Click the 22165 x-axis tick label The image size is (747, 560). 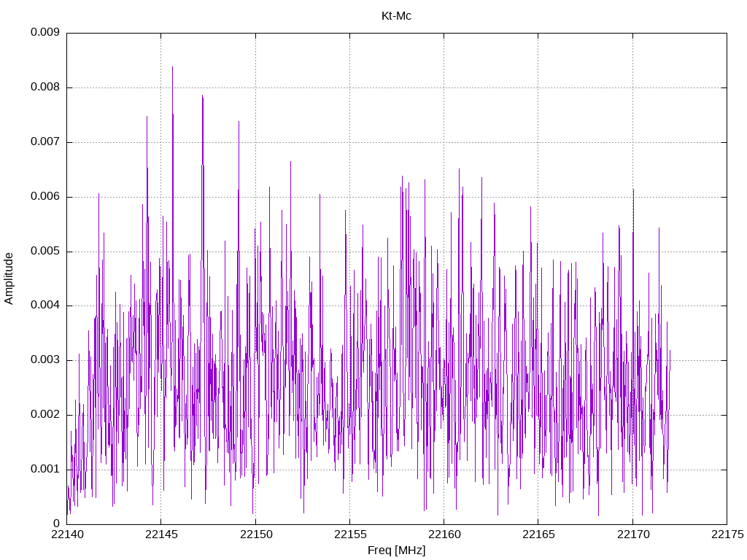click(x=538, y=534)
